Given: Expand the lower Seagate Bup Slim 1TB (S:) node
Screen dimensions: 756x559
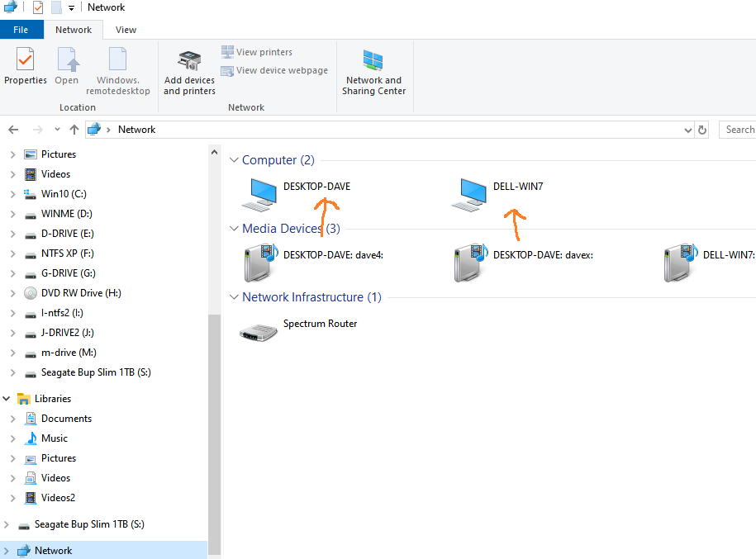Looking at the screenshot, I should (7, 524).
